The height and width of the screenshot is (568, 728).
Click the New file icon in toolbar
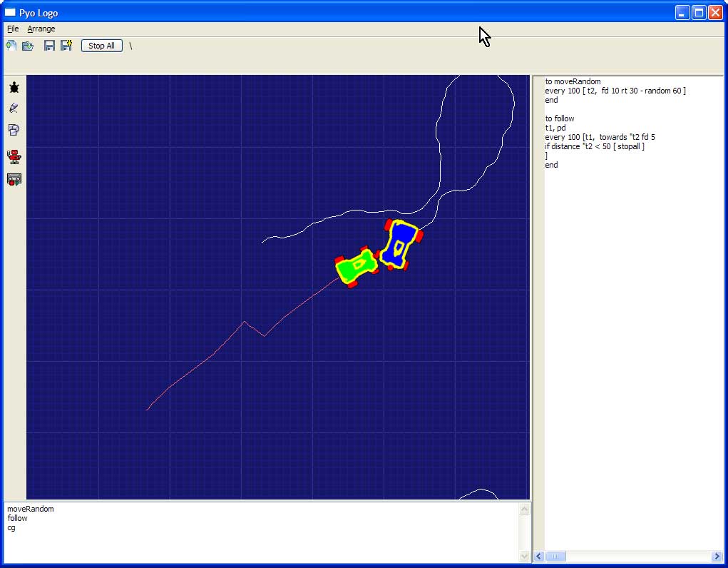pyautogui.click(x=11, y=46)
